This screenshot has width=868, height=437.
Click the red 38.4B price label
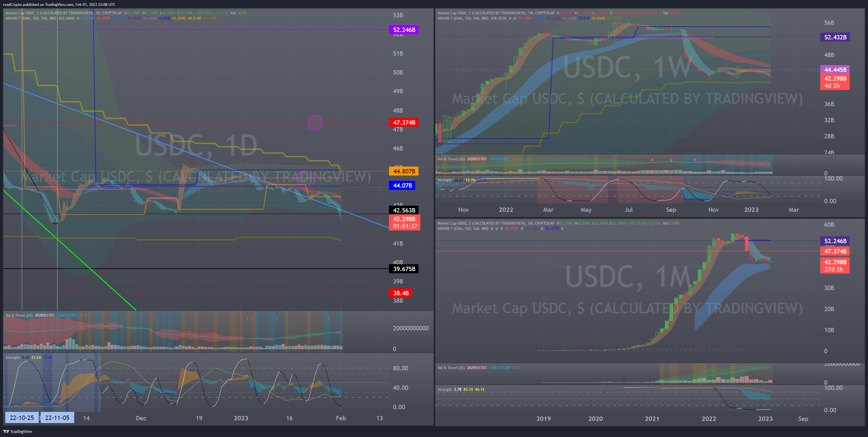click(x=400, y=293)
